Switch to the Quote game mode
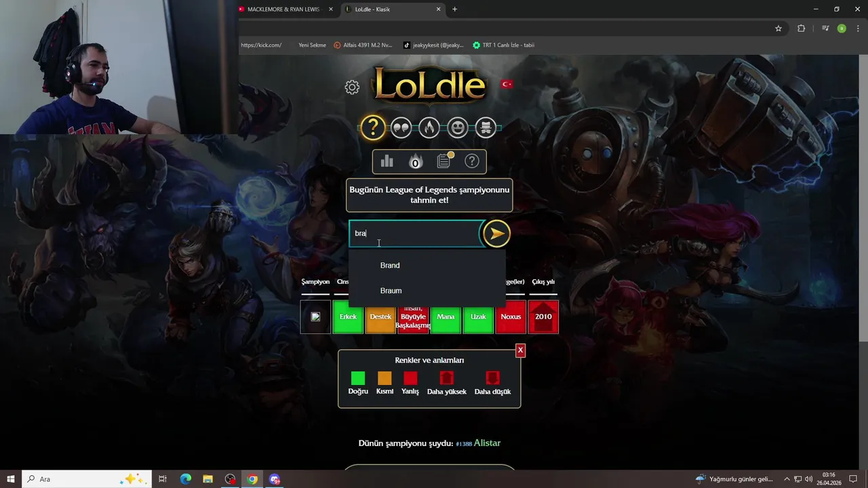 click(x=401, y=127)
